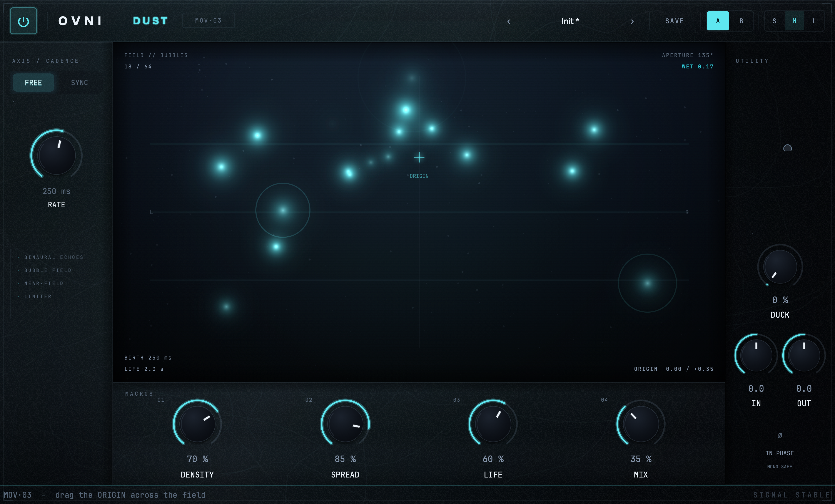
Task: Click the ringed bubble at lower right
Action: tap(647, 283)
